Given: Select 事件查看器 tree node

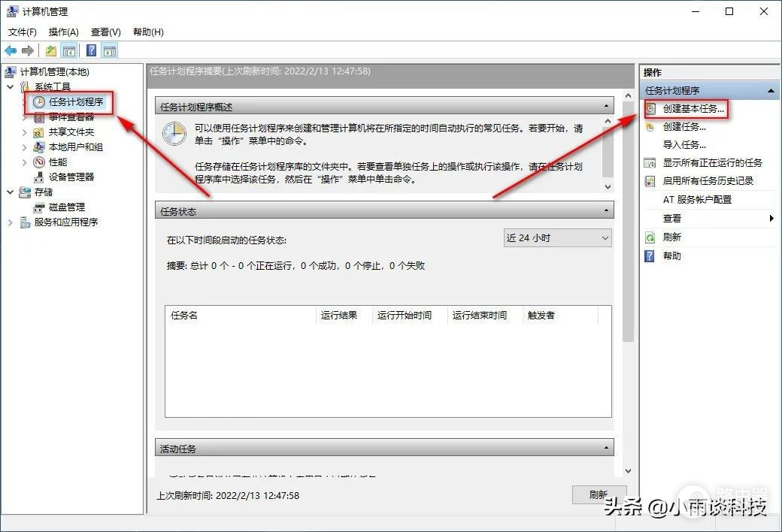Looking at the screenshot, I should point(71,117).
